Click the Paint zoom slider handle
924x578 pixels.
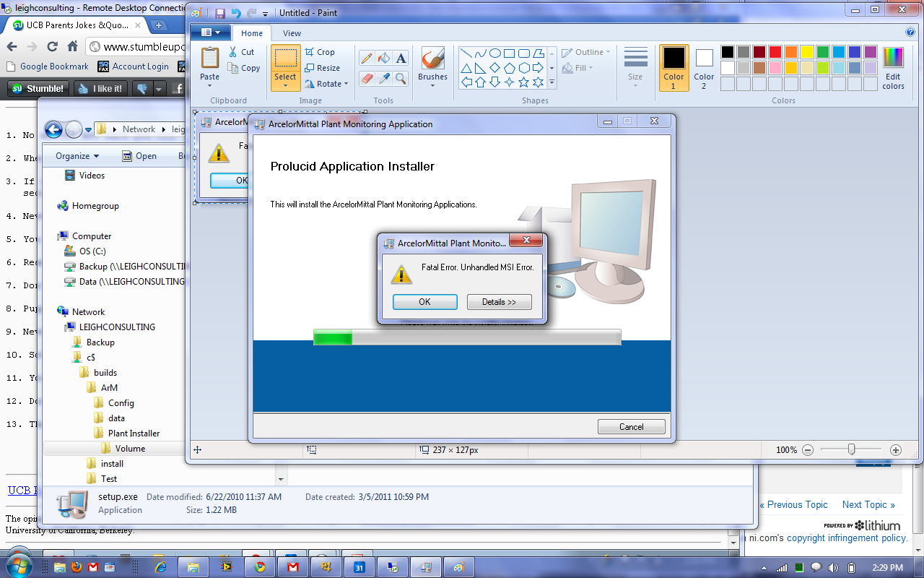[852, 449]
